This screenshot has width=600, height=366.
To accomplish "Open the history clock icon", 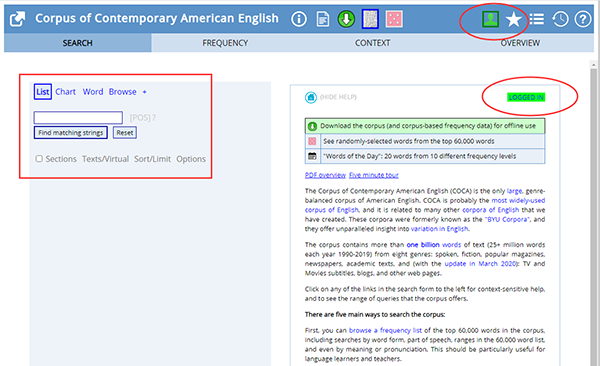I will 560,19.
